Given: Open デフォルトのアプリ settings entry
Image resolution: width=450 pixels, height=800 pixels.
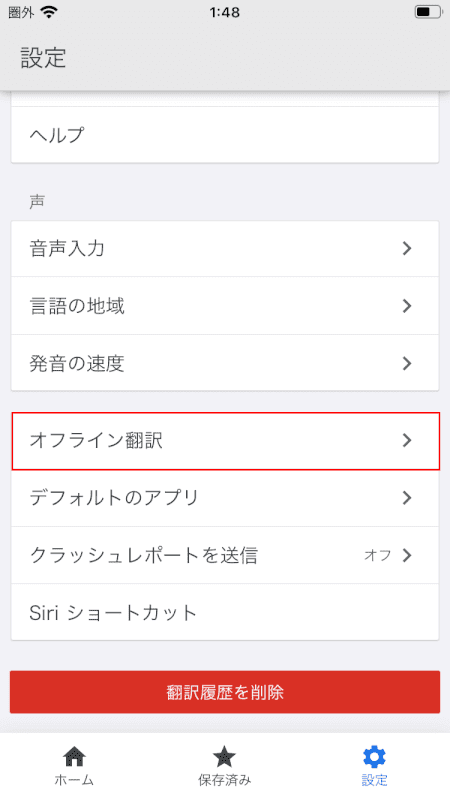Looking at the screenshot, I should pyautogui.click(x=225, y=497).
